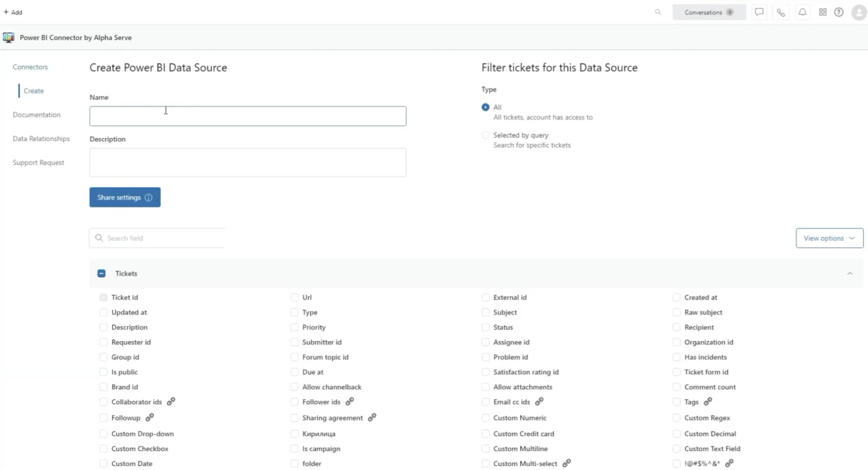The width and height of the screenshot is (868, 470).
Task: Click inside the Name input field
Action: pos(248,116)
